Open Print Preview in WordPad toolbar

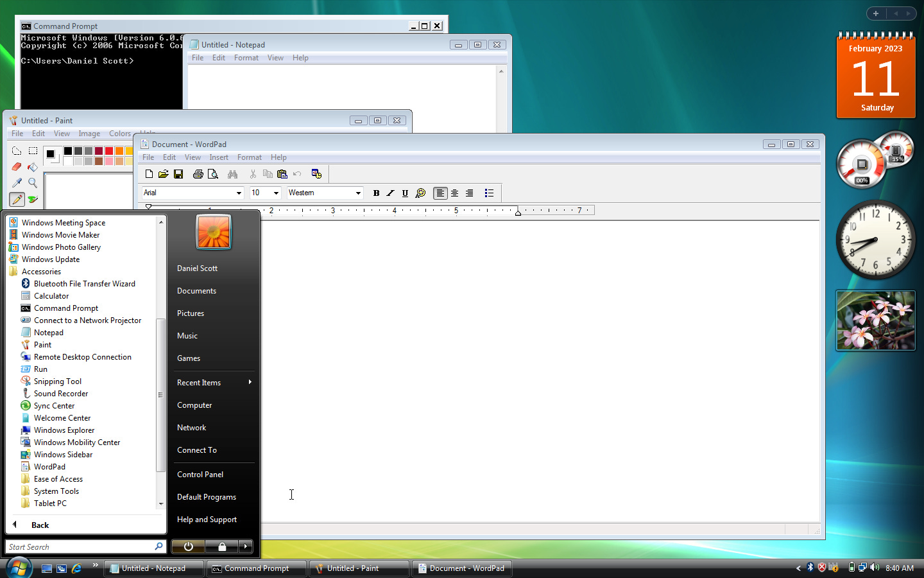point(213,173)
